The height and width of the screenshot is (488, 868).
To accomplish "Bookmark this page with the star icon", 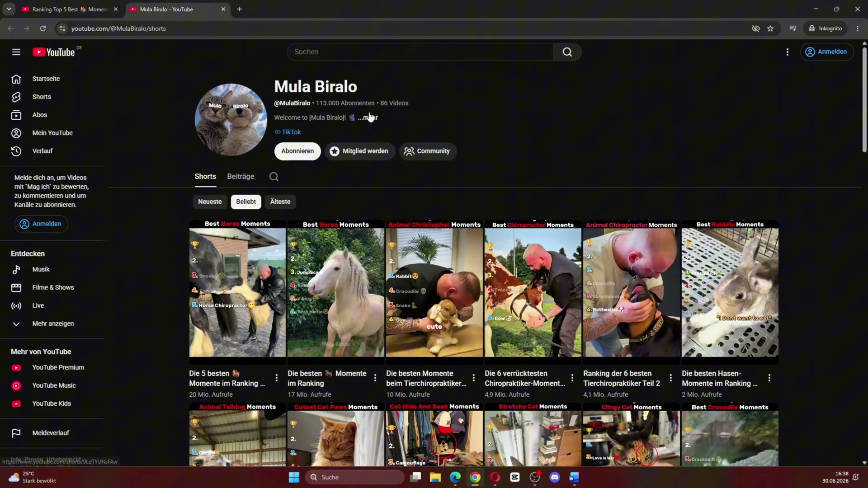I will tap(770, 28).
